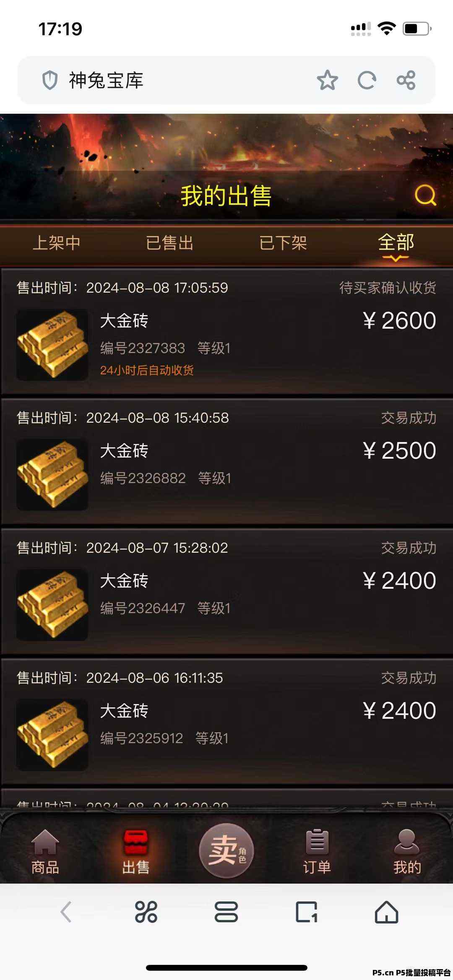Go back with browser back arrow

(x=66, y=912)
